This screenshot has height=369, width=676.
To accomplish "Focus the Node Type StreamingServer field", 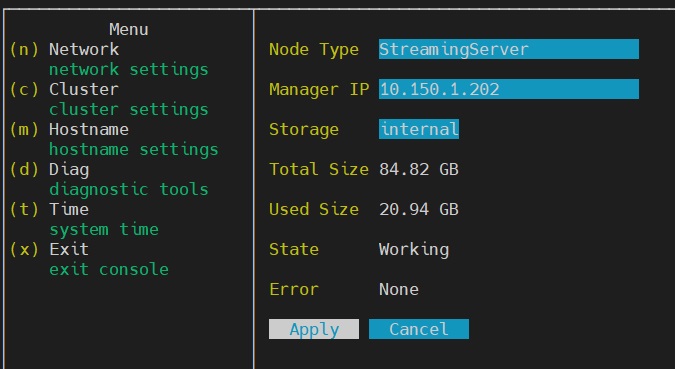I will click(509, 49).
